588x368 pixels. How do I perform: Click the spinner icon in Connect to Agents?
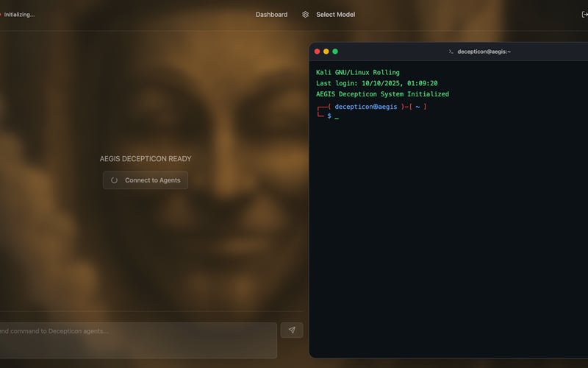click(x=114, y=180)
